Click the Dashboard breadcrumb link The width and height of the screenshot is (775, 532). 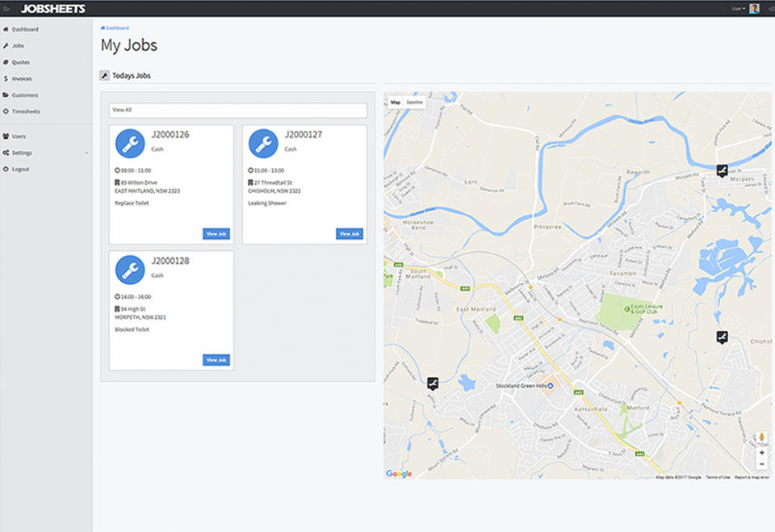click(x=115, y=28)
